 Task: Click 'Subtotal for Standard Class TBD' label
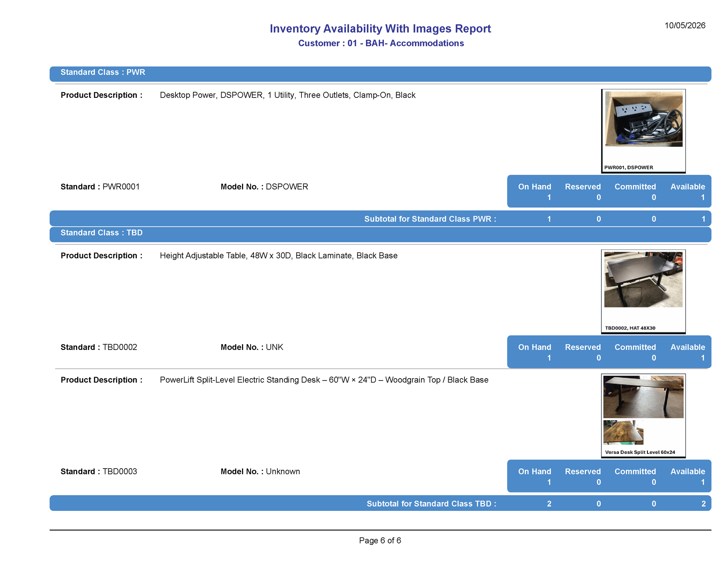431,504
